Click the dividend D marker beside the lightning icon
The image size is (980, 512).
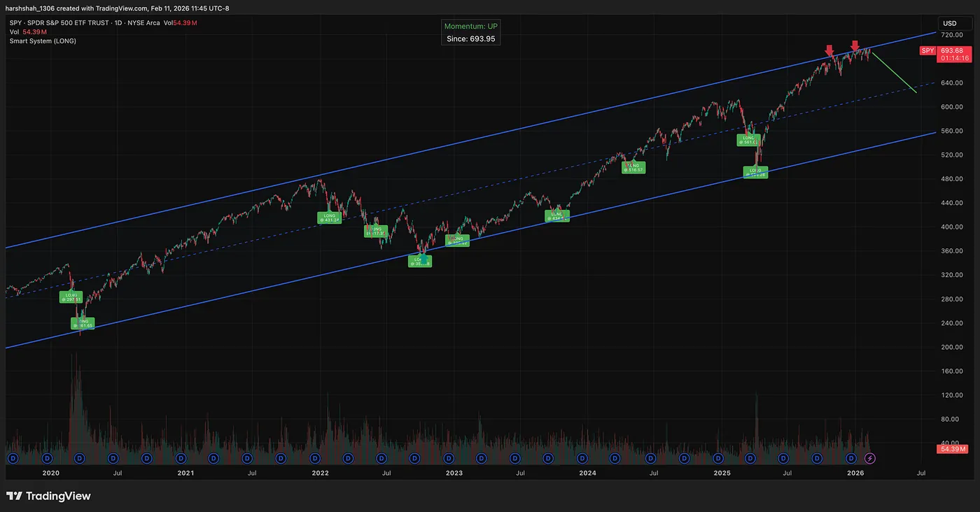click(851, 458)
